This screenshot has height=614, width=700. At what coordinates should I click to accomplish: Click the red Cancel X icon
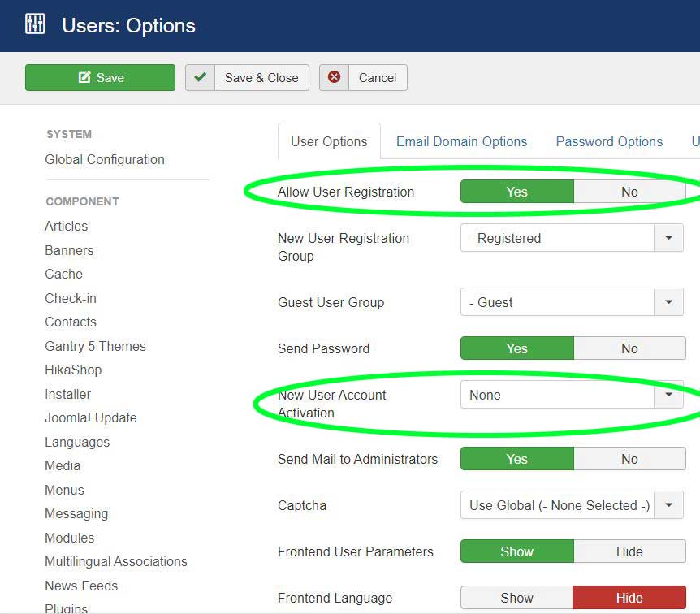334,78
